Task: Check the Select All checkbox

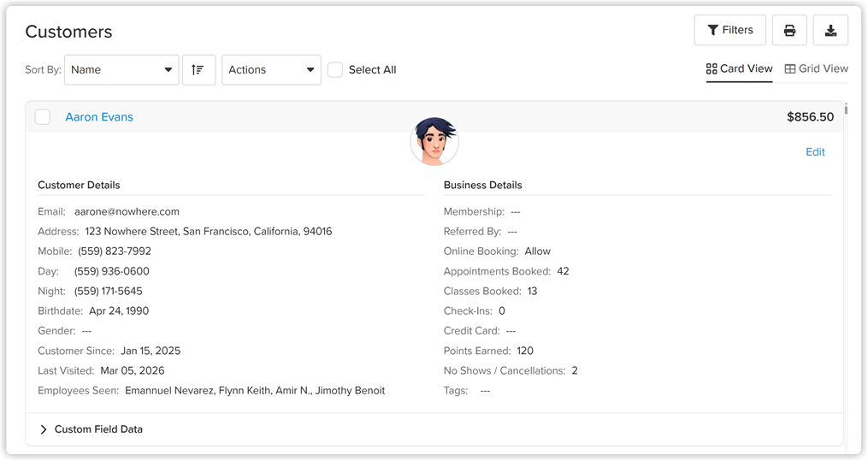Action: pyautogui.click(x=335, y=70)
